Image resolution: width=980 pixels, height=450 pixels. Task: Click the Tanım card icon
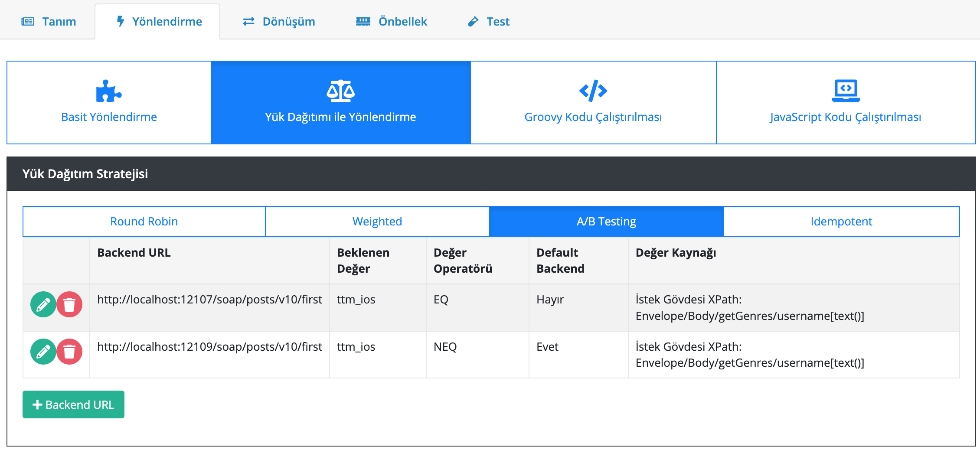click(28, 21)
